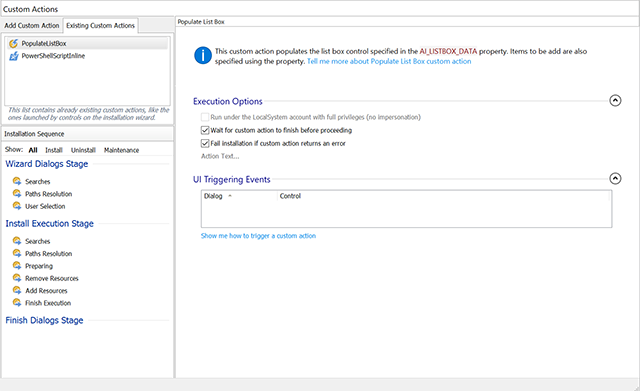The height and width of the screenshot is (391, 640).
Task: Collapse the Execution Options section
Action: coord(615,100)
